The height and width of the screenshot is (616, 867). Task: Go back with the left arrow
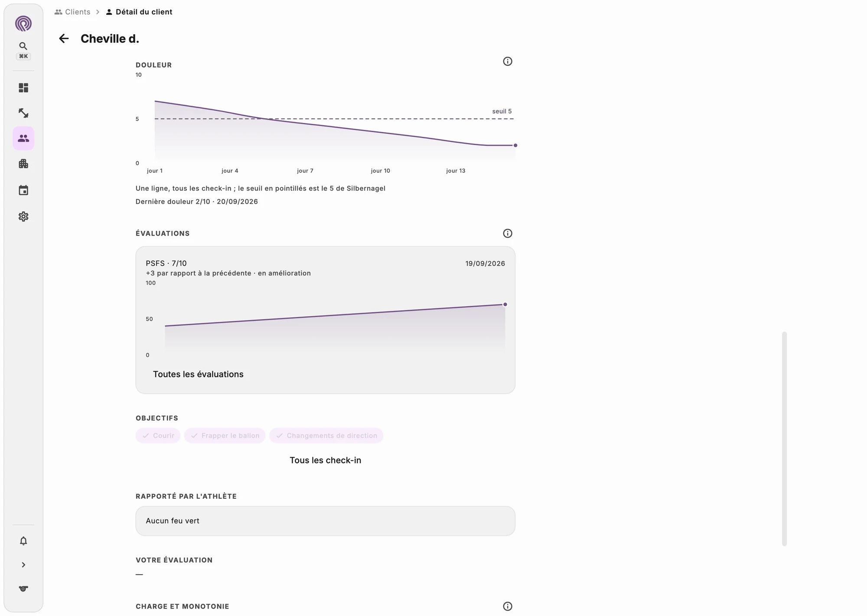click(64, 39)
